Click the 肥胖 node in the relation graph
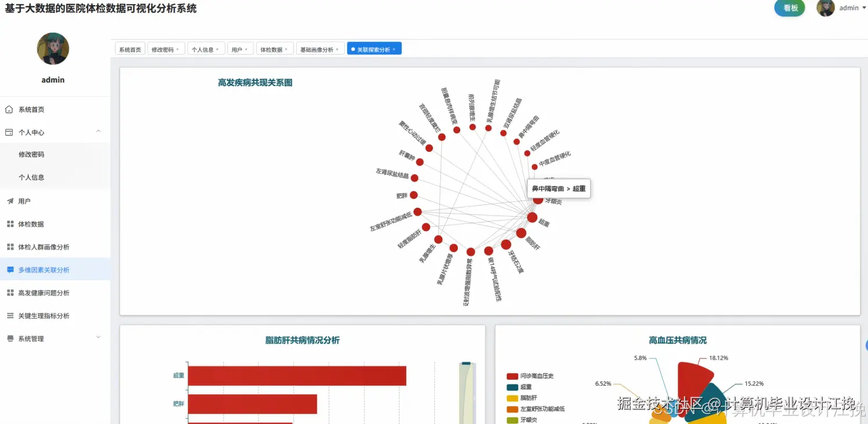868x424 pixels. [414, 195]
